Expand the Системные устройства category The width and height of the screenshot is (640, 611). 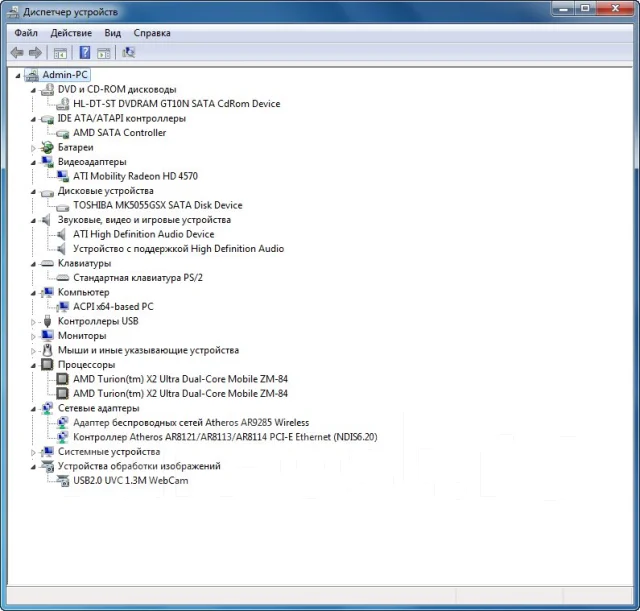coord(33,452)
